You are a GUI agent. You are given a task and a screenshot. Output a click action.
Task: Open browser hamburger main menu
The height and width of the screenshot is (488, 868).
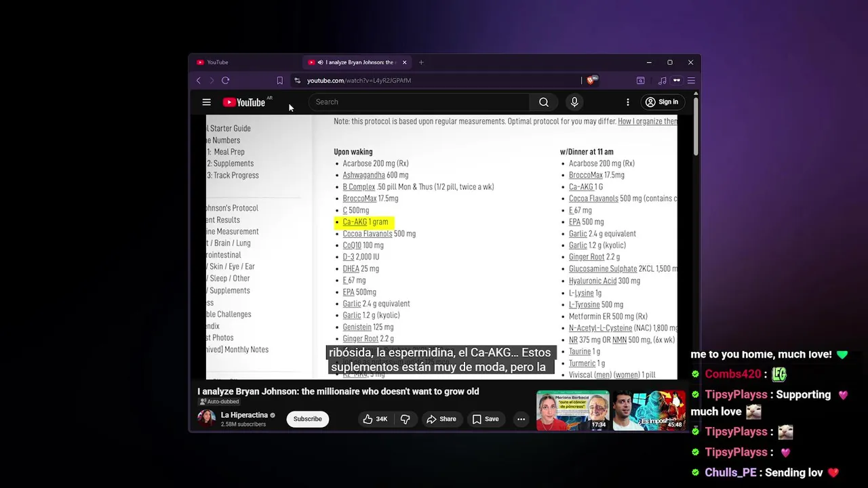coord(691,80)
